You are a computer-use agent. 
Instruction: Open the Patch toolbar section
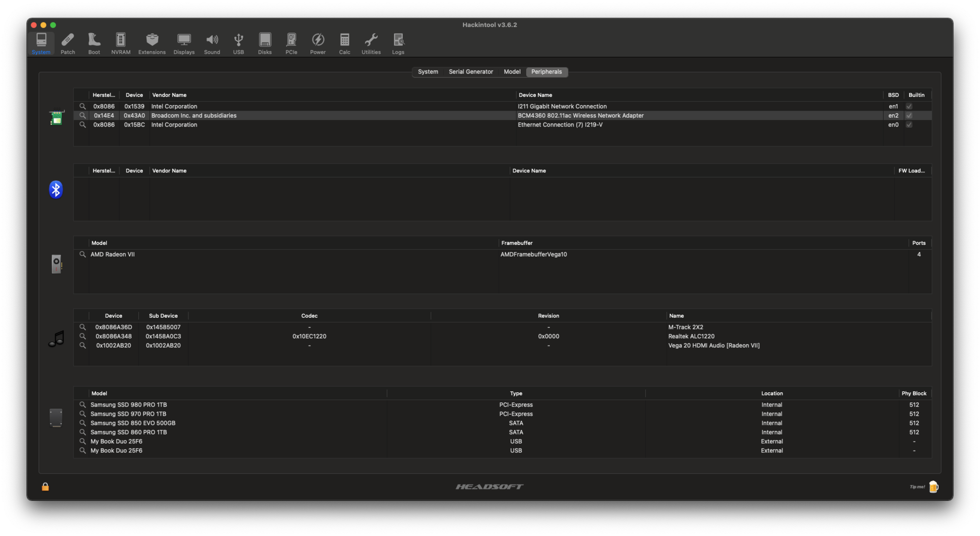click(x=68, y=44)
